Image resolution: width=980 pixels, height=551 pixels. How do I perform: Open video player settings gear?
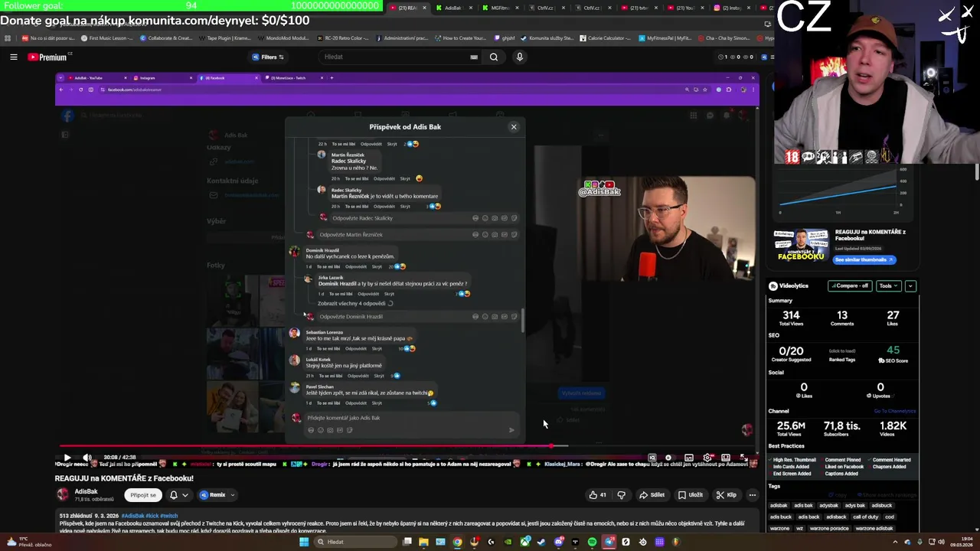[707, 458]
